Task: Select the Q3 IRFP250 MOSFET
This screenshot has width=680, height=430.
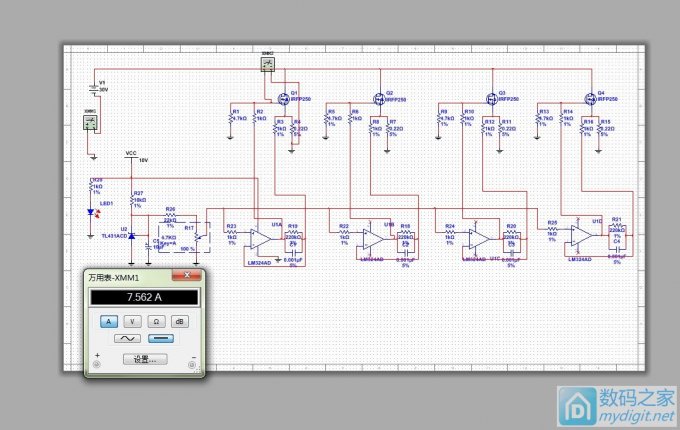Action: coord(491,98)
